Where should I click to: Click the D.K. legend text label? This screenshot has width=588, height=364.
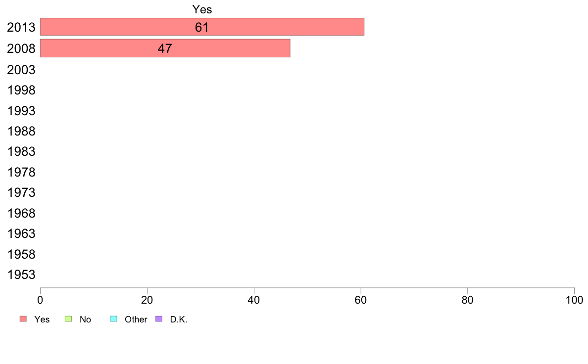(179, 319)
